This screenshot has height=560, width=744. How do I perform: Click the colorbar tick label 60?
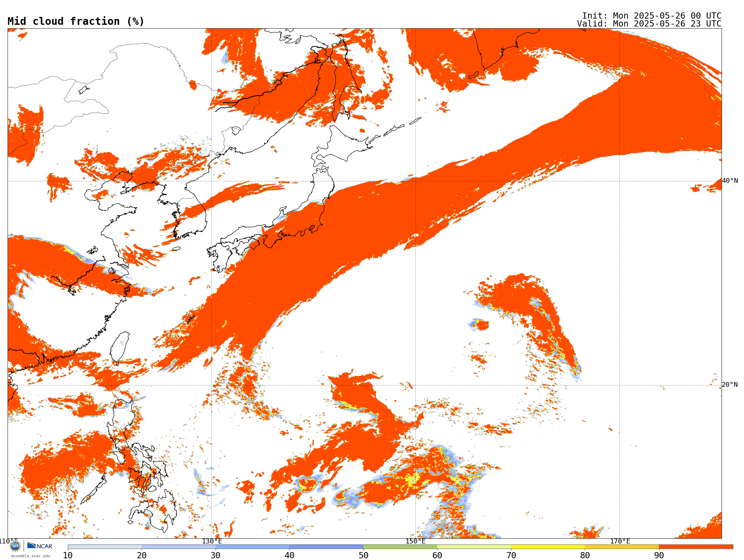[x=437, y=555]
